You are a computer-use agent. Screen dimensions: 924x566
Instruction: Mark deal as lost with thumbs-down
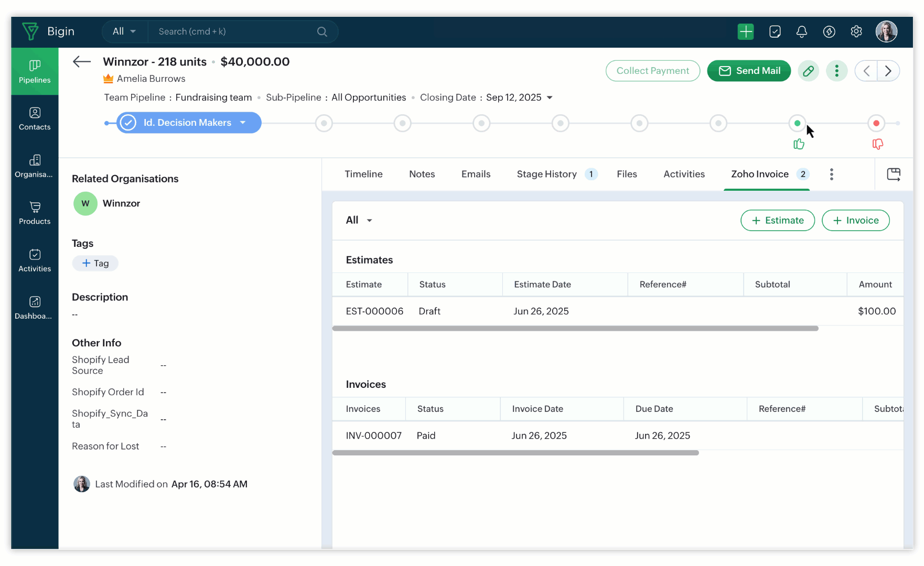pos(877,144)
